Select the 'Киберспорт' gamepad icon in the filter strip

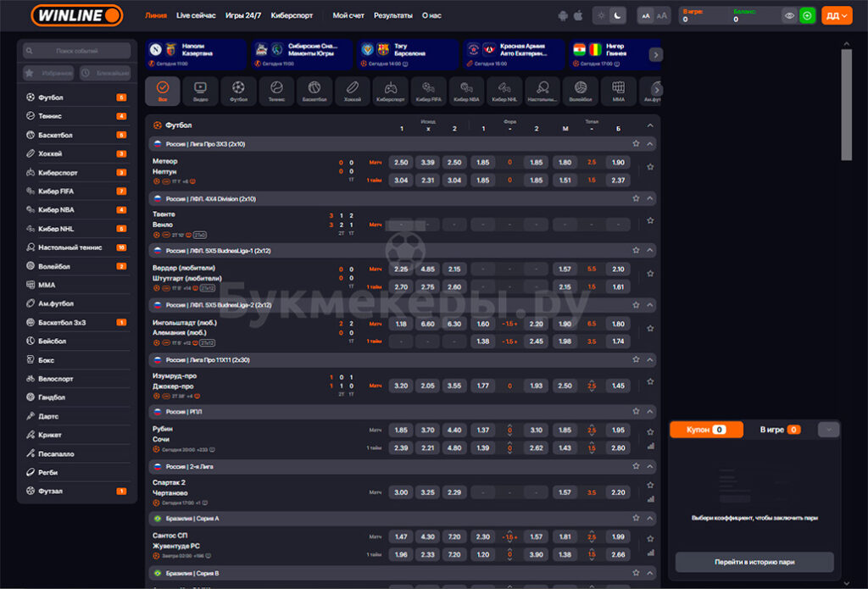click(390, 91)
